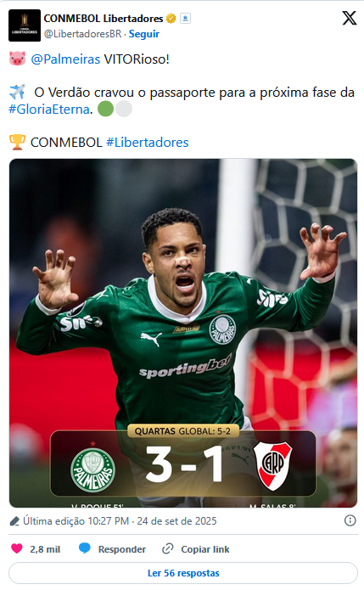364x590 pixels.
Task: Open Ler 56 respostas button
Action: [x=183, y=573]
